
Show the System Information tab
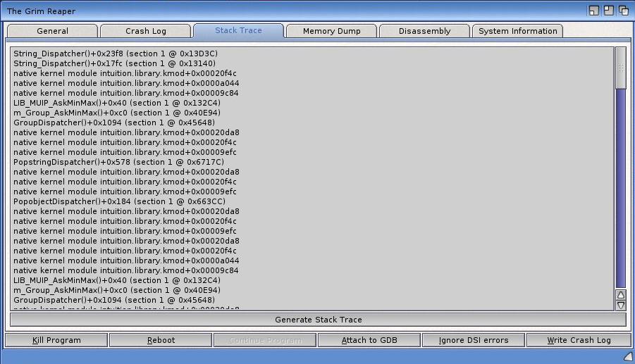517,31
